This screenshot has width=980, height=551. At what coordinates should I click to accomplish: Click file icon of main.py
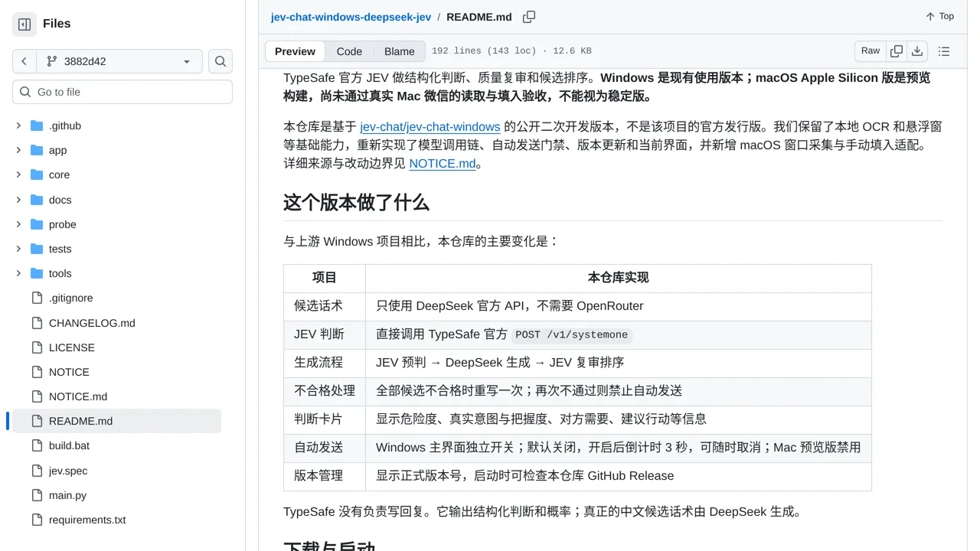point(37,495)
